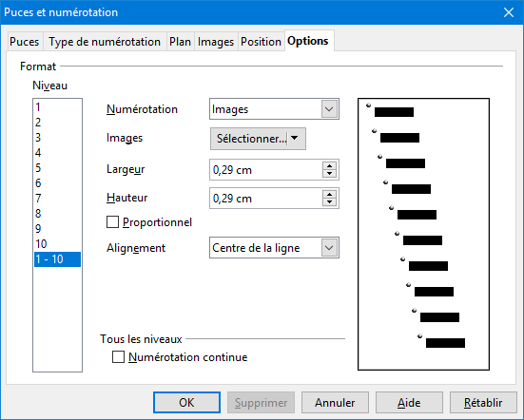This screenshot has width=524, height=420.
Task: Click into the Largeur input field
Action: (266, 170)
